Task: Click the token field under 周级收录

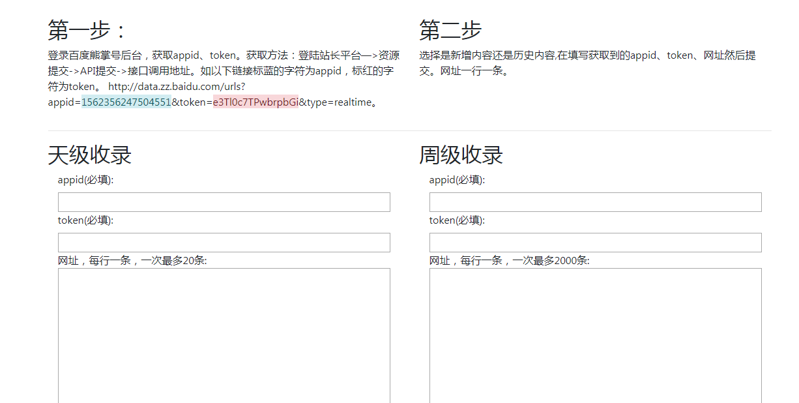Action: point(595,242)
